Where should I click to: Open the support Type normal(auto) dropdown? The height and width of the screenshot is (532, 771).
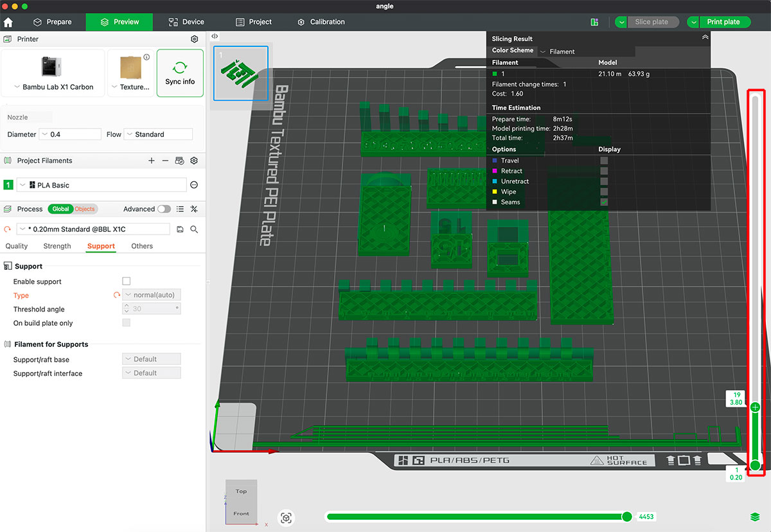point(152,295)
